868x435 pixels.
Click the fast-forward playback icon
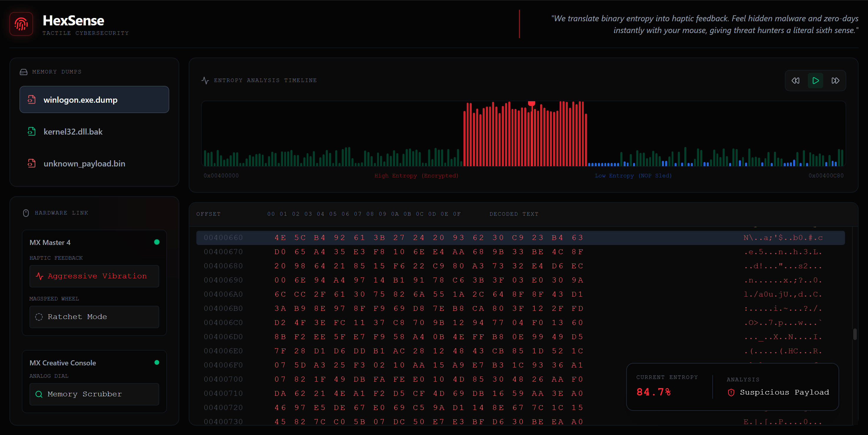point(835,81)
